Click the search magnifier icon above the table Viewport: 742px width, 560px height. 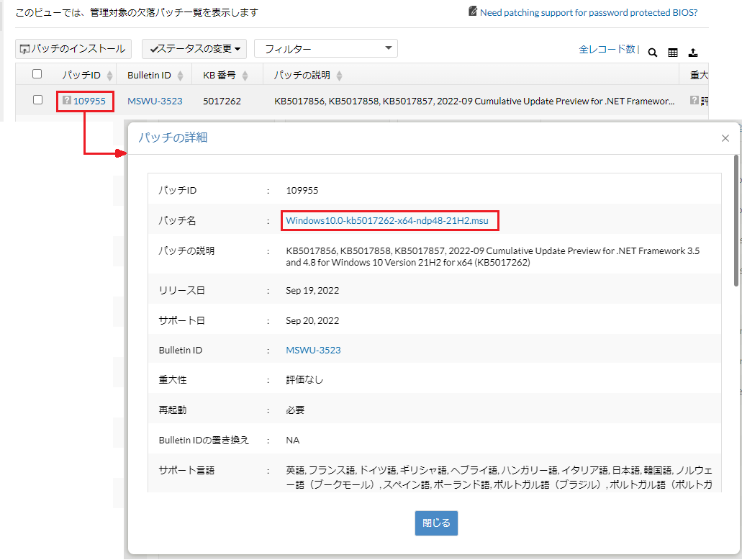point(653,53)
